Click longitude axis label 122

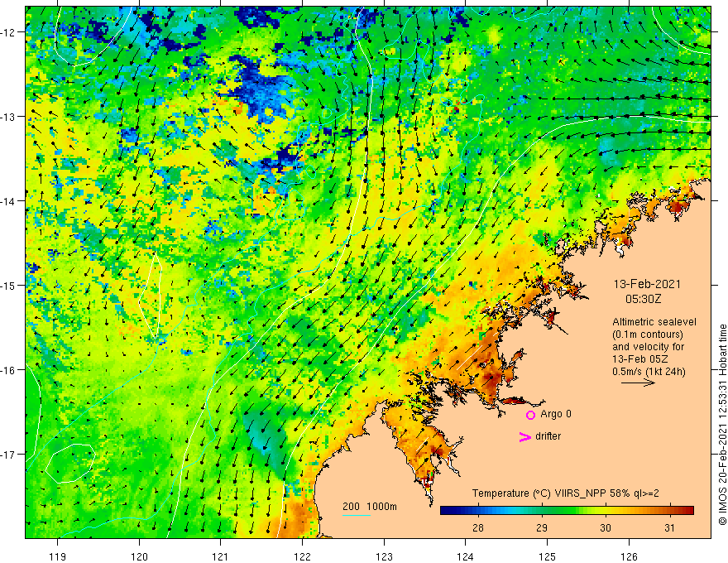pos(302,556)
